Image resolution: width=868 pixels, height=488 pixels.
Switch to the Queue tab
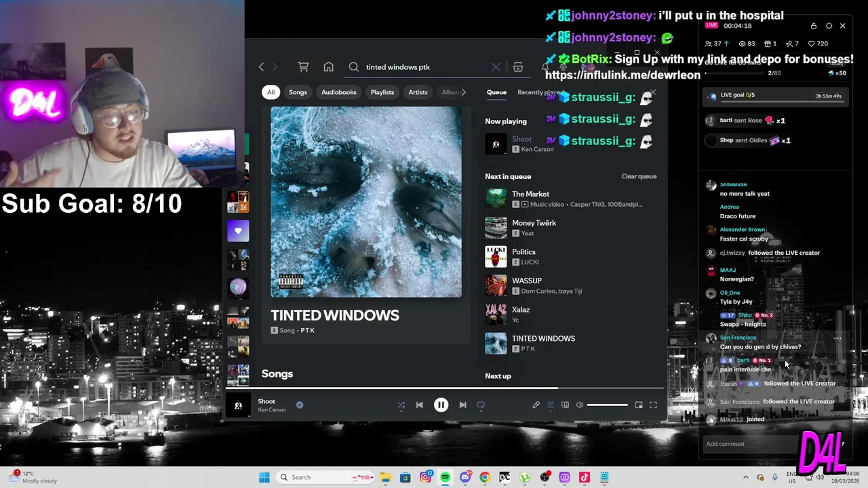pyautogui.click(x=496, y=92)
